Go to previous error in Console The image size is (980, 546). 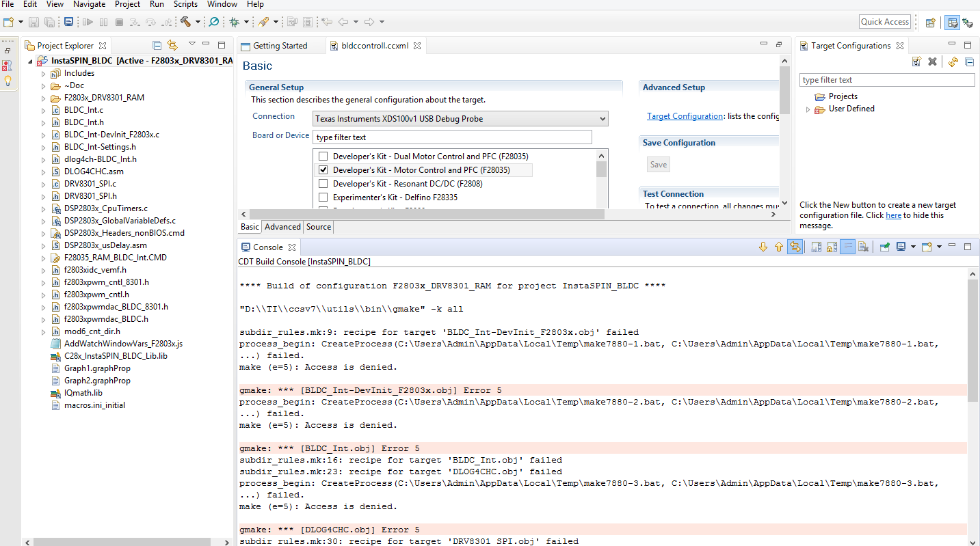point(778,247)
